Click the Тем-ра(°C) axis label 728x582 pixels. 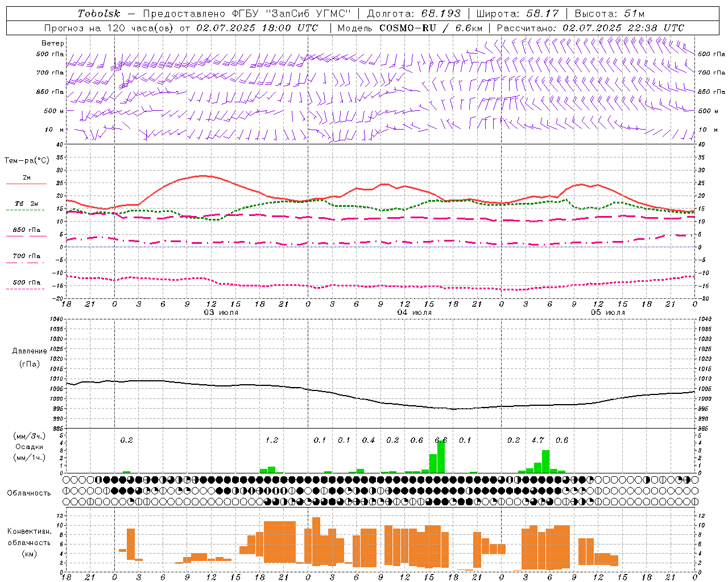(x=27, y=161)
